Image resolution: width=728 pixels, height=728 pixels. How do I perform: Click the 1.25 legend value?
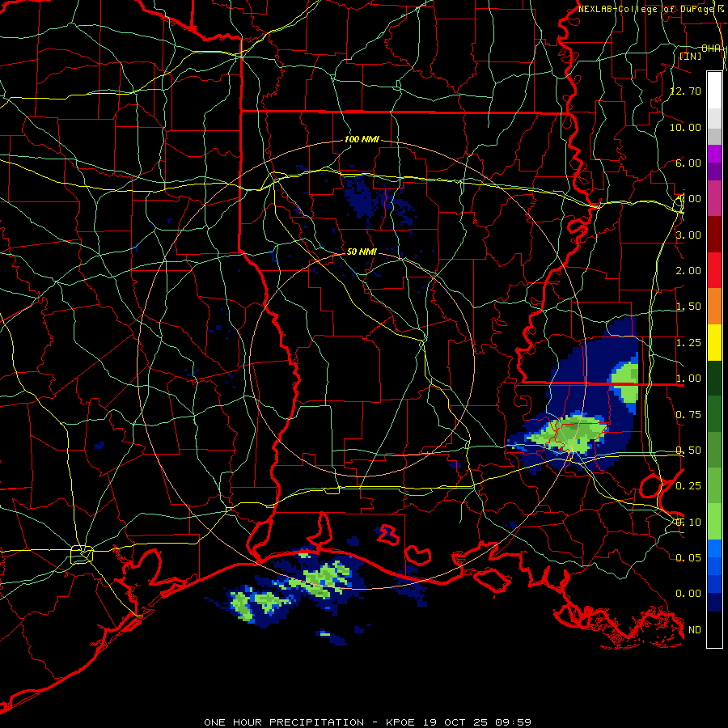pyautogui.click(x=688, y=343)
